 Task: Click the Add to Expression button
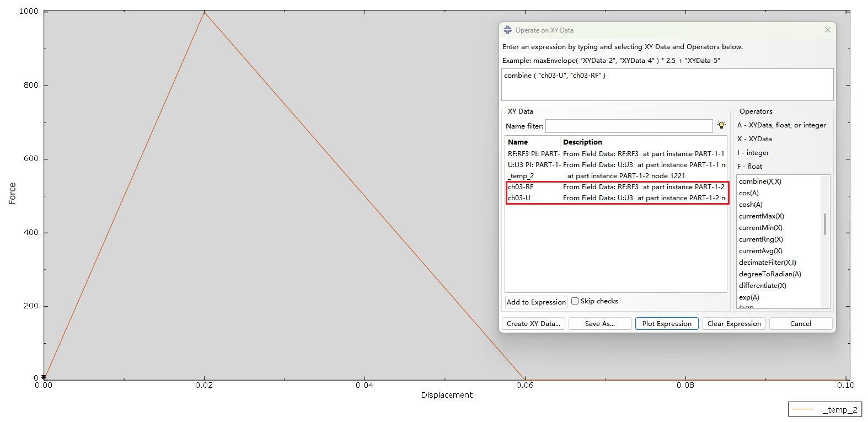click(x=536, y=302)
